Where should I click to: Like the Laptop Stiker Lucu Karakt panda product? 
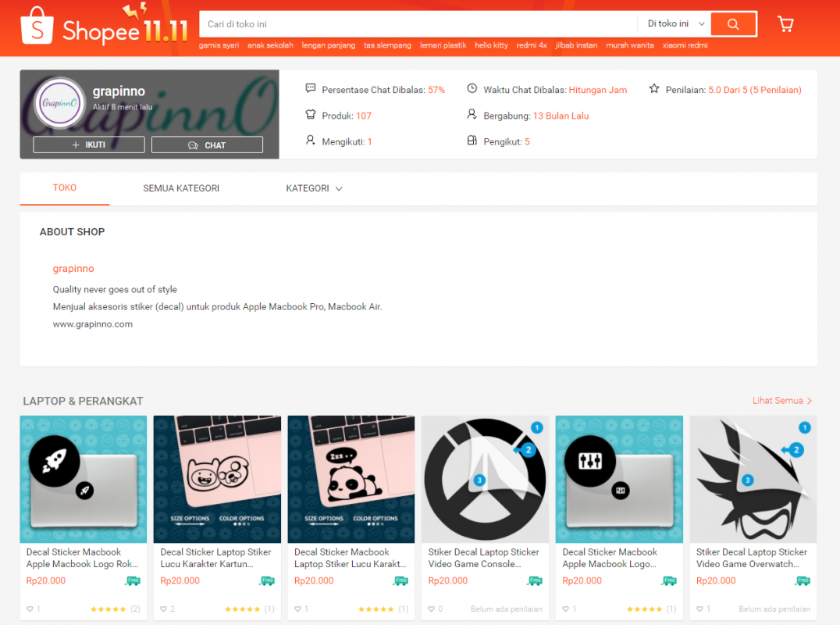click(x=298, y=609)
